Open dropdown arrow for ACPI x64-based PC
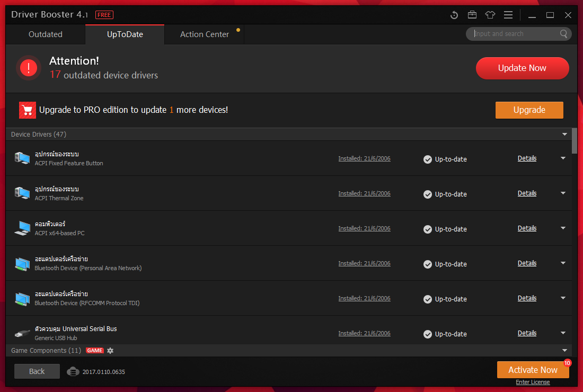The width and height of the screenshot is (583, 392). 563,228
